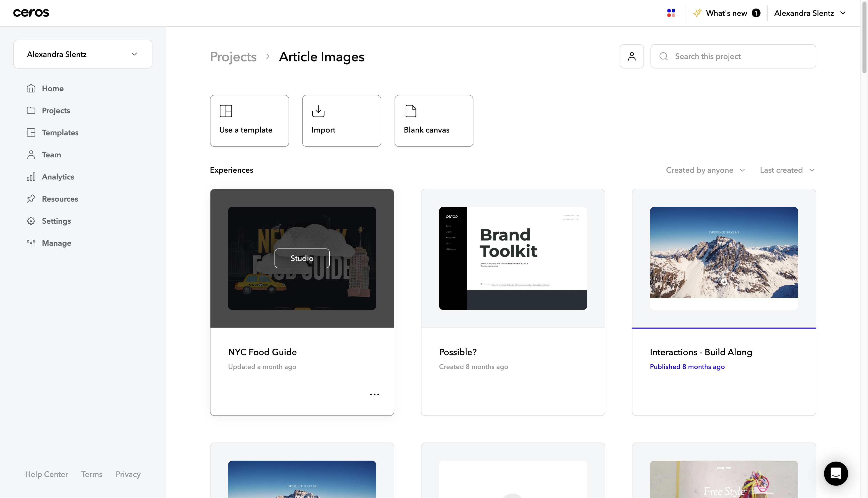Go to Home in the sidebar
868x498 pixels.
(x=53, y=88)
